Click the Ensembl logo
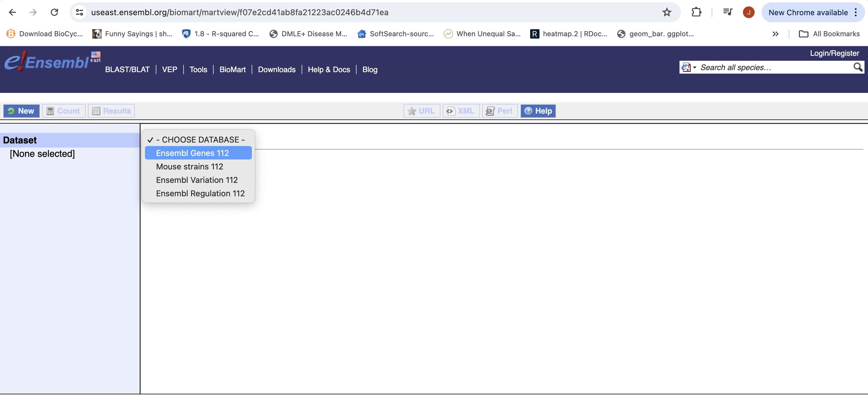 47,62
